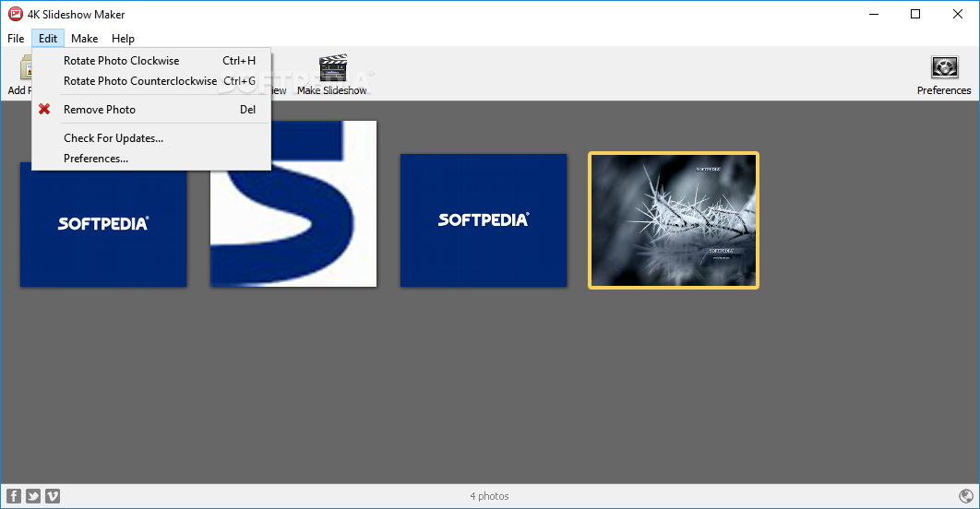
Task: Select the first Softpedia logo thumbnail
Action: coord(103,224)
